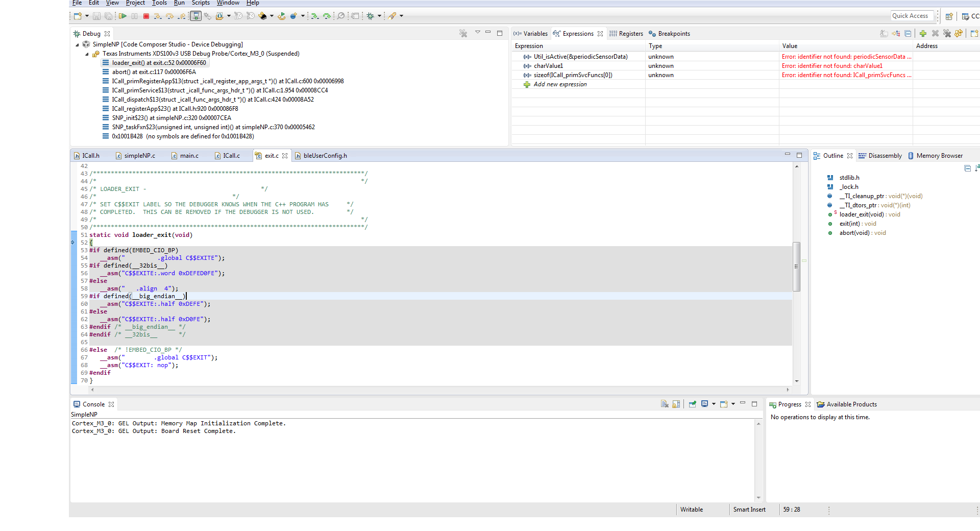Click the Restart (yellow arrow) icon
The height and width of the screenshot is (531, 980).
[282, 16]
